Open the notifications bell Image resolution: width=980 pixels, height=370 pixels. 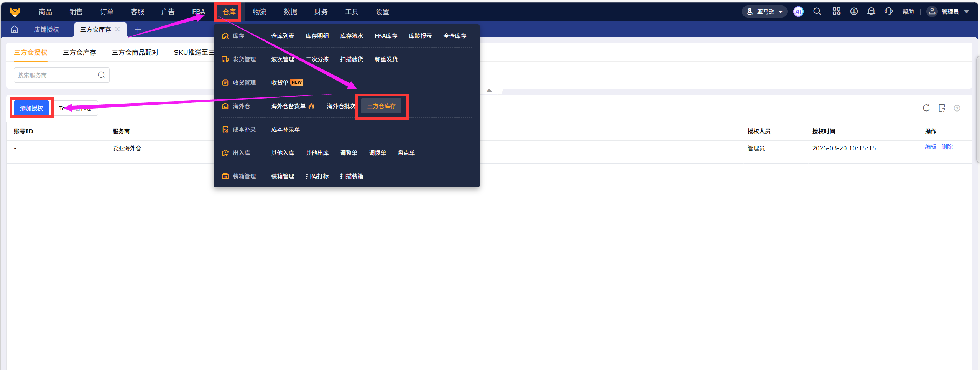click(x=871, y=12)
